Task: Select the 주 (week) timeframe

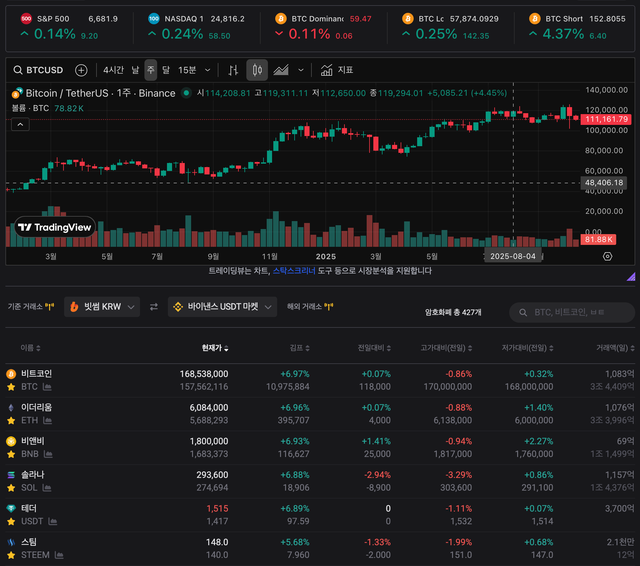Action: pos(151,70)
